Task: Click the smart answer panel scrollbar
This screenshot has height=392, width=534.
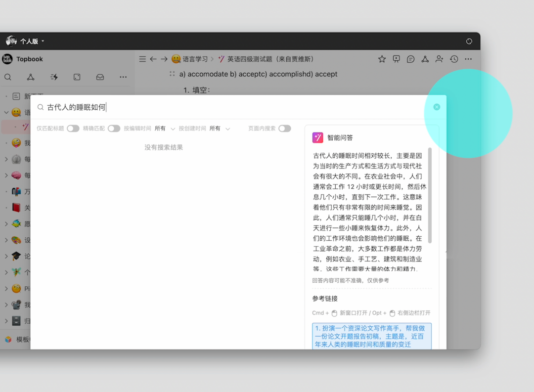Action: pyautogui.click(x=430, y=195)
